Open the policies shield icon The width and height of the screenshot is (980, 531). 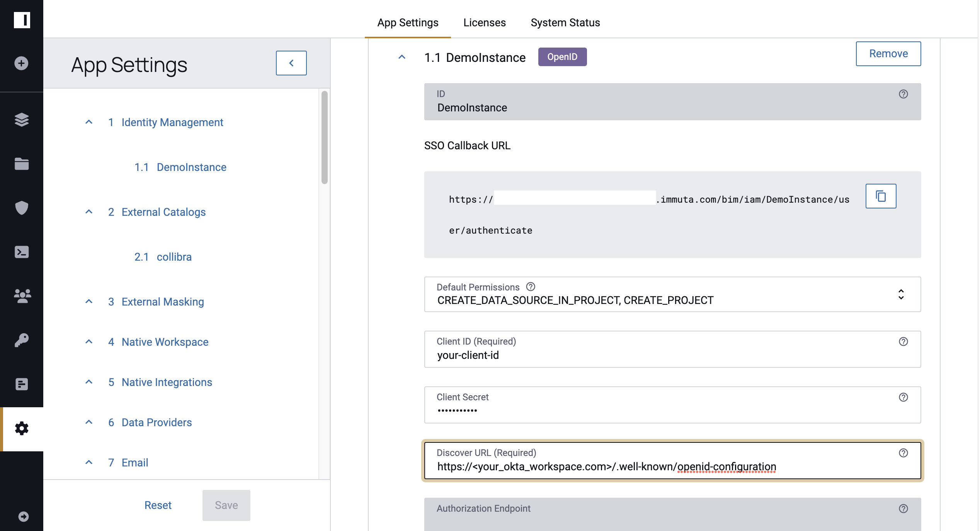[22, 208]
